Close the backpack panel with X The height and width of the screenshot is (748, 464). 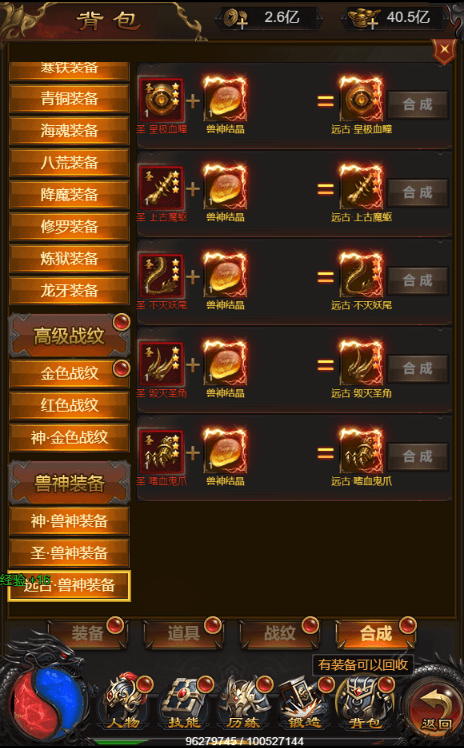(444, 49)
